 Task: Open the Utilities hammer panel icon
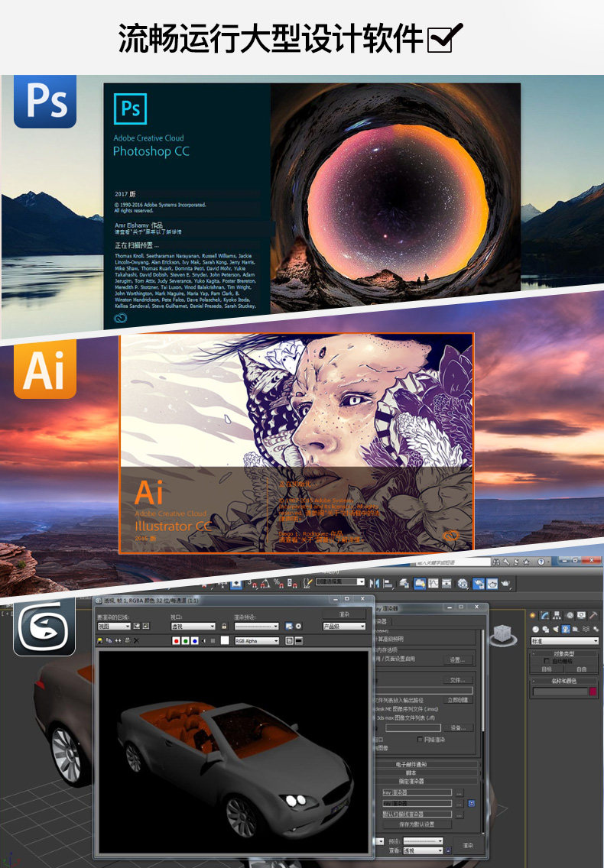[593, 615]
